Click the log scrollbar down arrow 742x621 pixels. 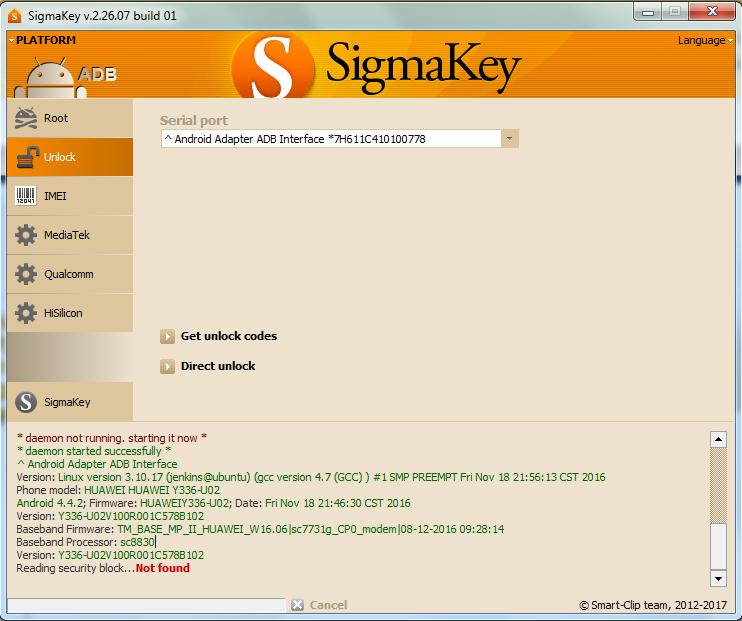click(x=718, y=578)
